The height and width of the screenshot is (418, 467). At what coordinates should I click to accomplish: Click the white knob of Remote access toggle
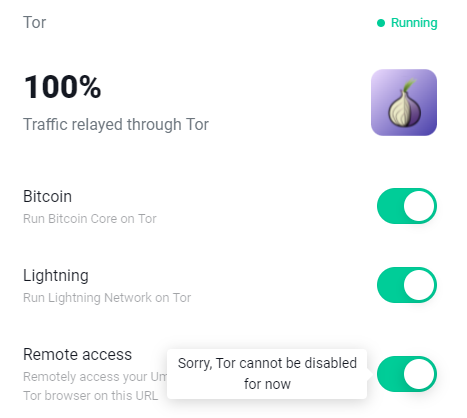tap(419, 374)
